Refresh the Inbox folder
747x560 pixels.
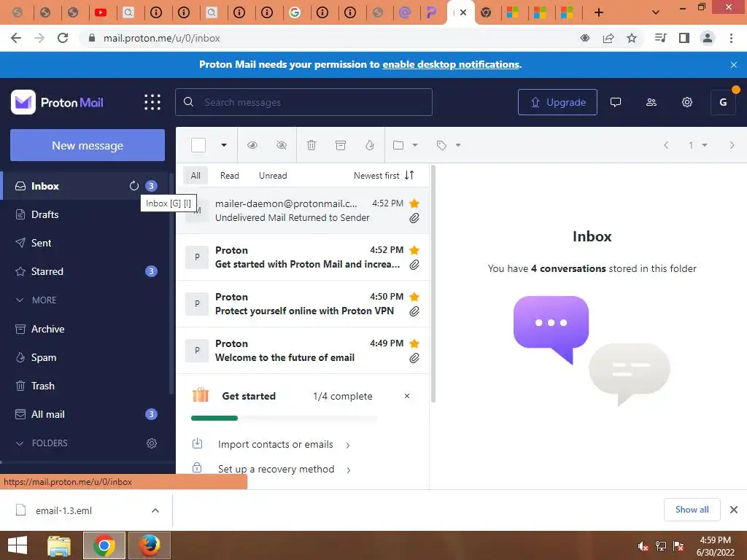tap(134, 186)
